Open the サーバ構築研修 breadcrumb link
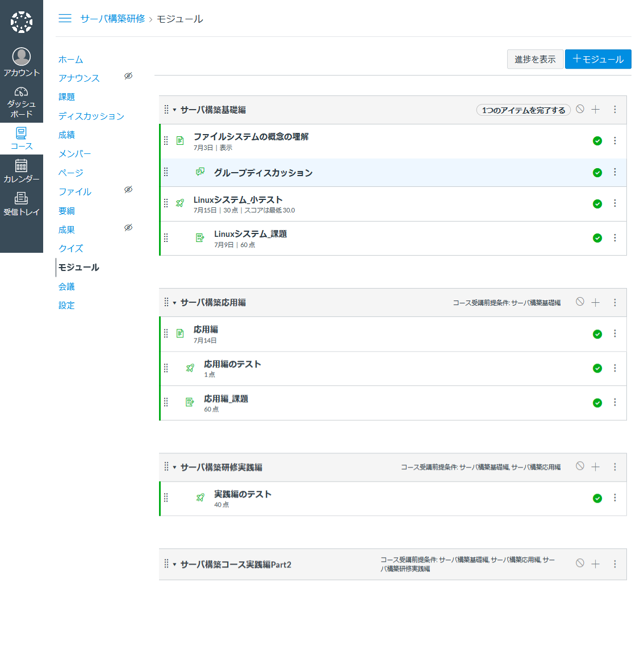Screen dimensions: 644x647 tap(112, 19)
